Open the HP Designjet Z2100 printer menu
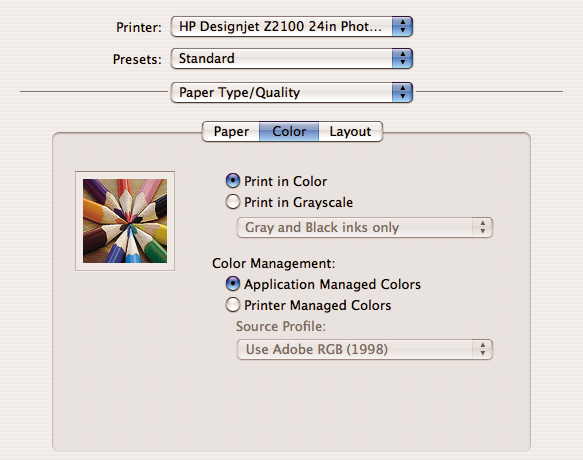Screen dimensions: 583x460 pyautogui.click(x=292, y=26)
